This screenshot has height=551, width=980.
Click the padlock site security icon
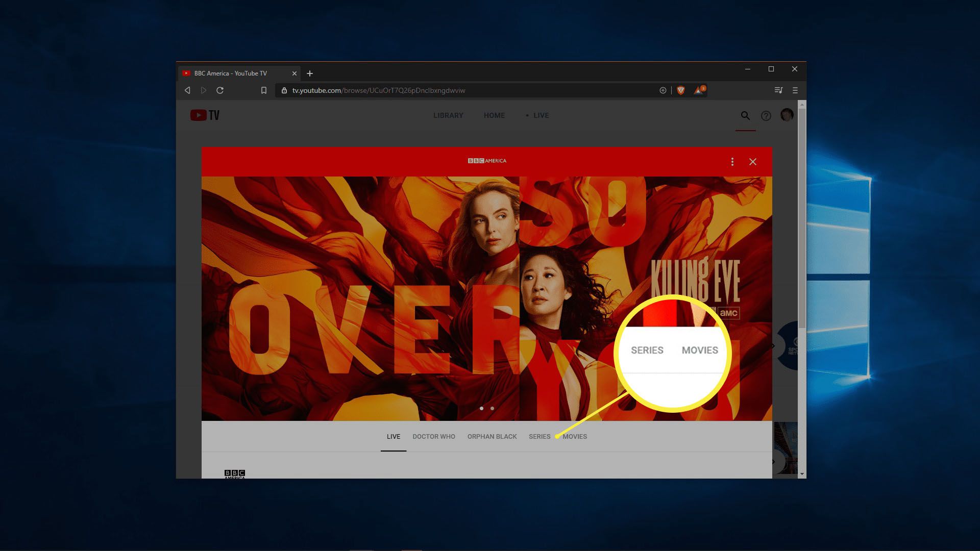(x=284, y=90)
